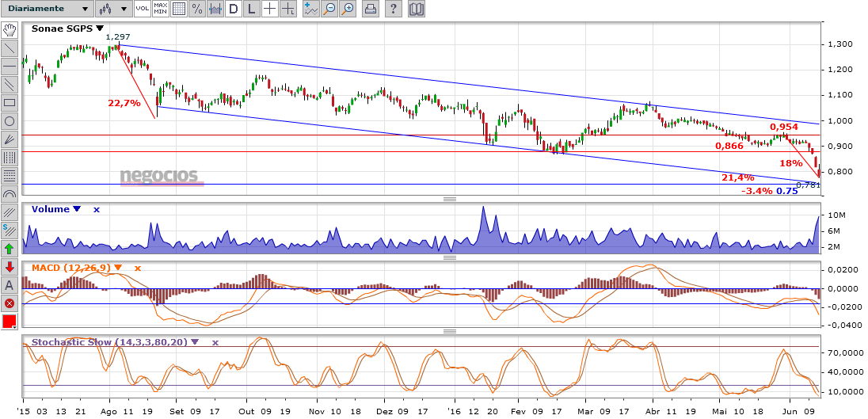Click the percentage scale icon
Viewport: 868px width, 419px height.
(197, 9)
